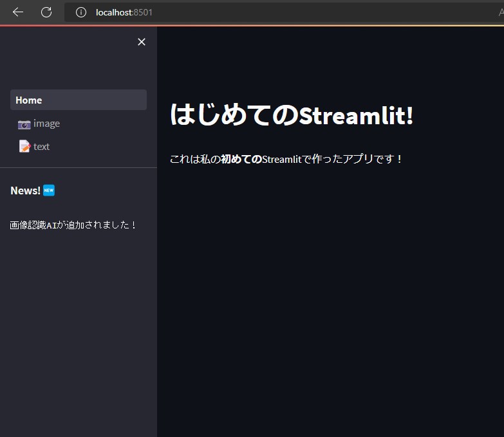View site information icon in address bar
The width and height of the screenshot is (504, 437).
[x=81, y=12]
